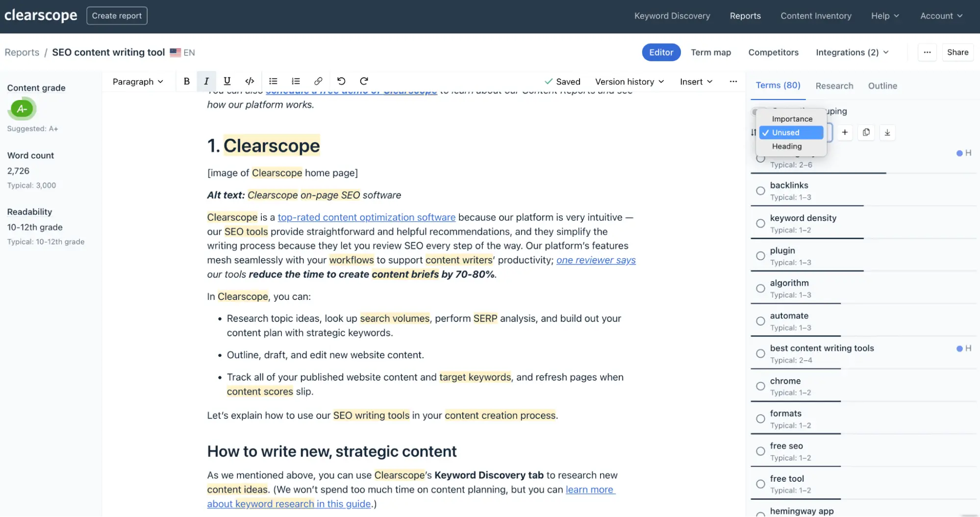Insert code formatting with the code icon

(250, 81)
